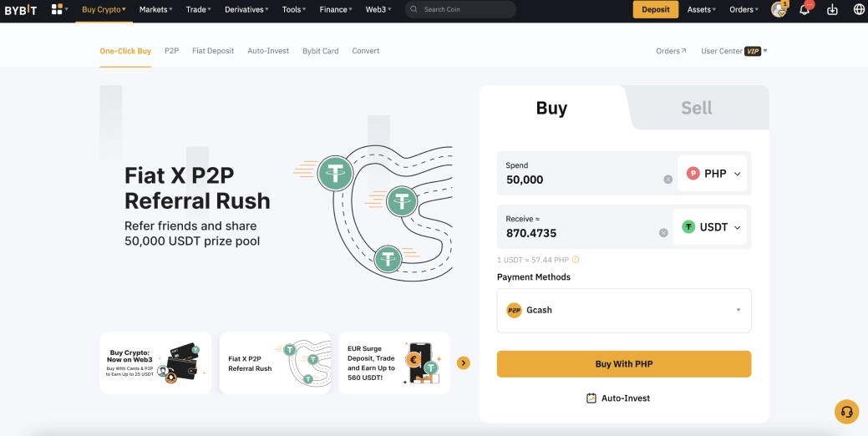Click the PHP currency icon

(x=693, y=174)
